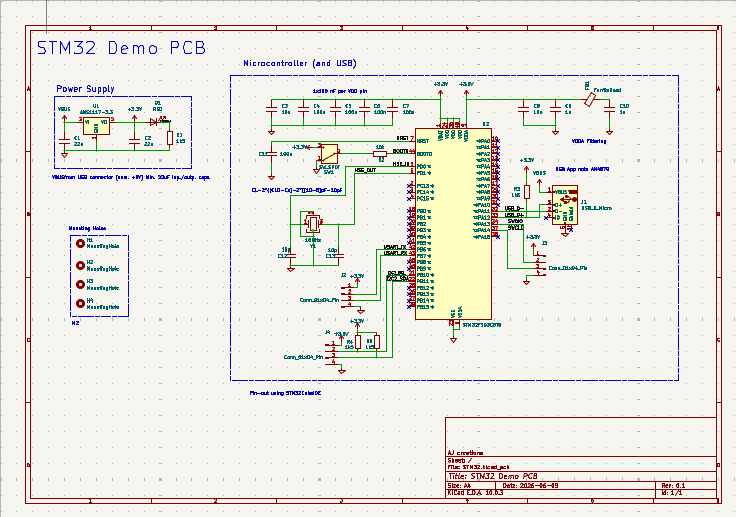Click the crystal load 'CL=2*(...' formula note
736x517 pixels.
[x=297, y=191]
